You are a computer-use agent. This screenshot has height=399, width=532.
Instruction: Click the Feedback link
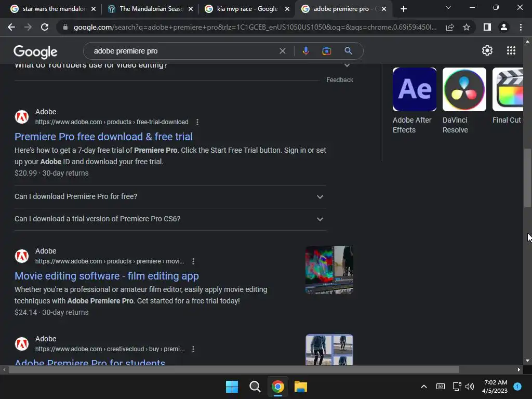click(340, 80)
